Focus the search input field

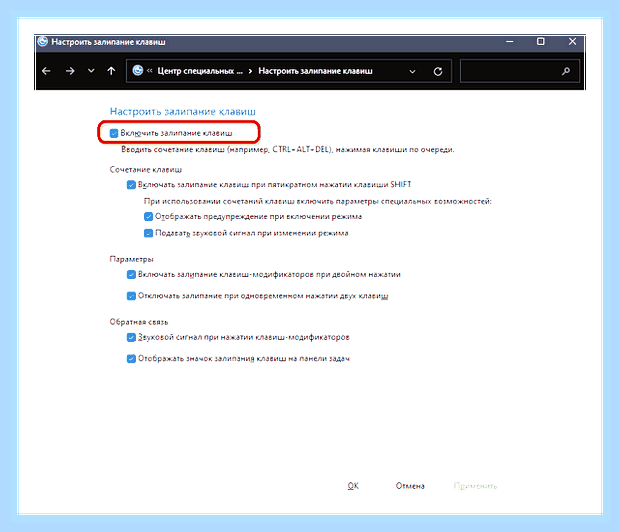[520, 71]
